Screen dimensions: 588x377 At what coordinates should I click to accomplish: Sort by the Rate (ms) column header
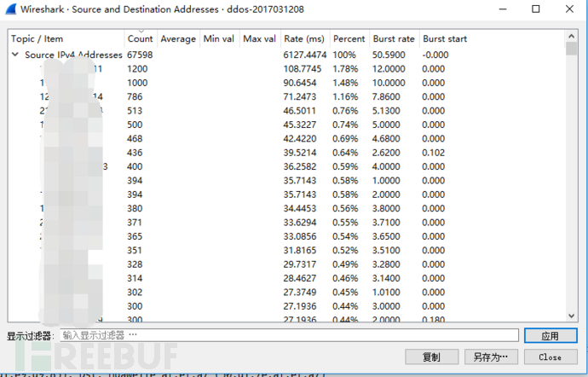[x=304, y=38]
